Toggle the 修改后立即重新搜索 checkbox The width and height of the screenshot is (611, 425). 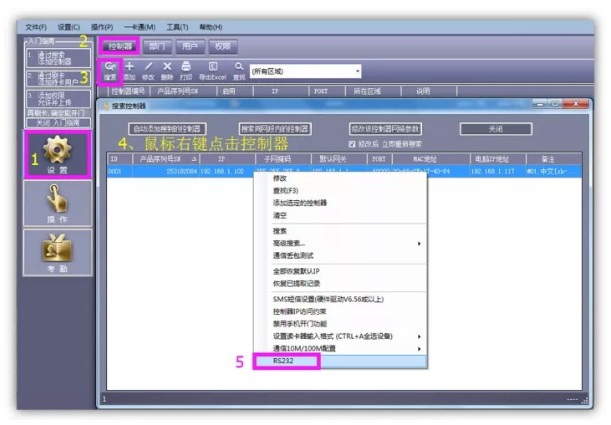[350, 143]
